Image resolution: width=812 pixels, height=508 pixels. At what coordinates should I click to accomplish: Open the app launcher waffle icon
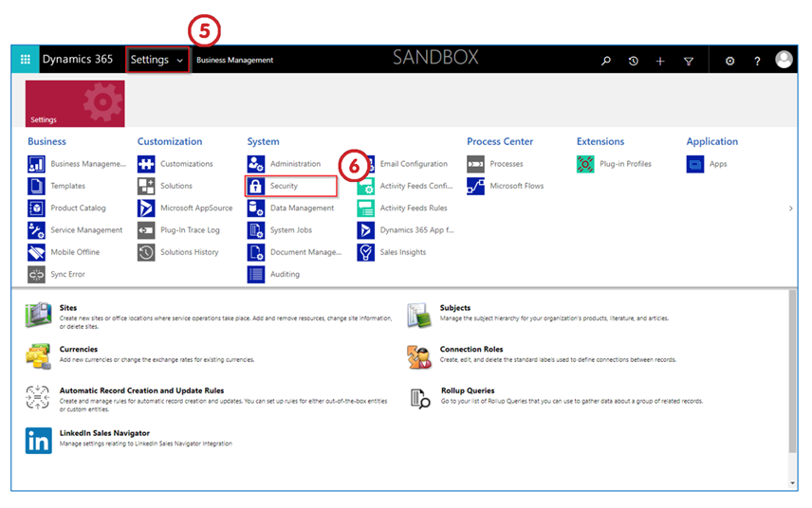pyautogui.click(x=25, y=60)
